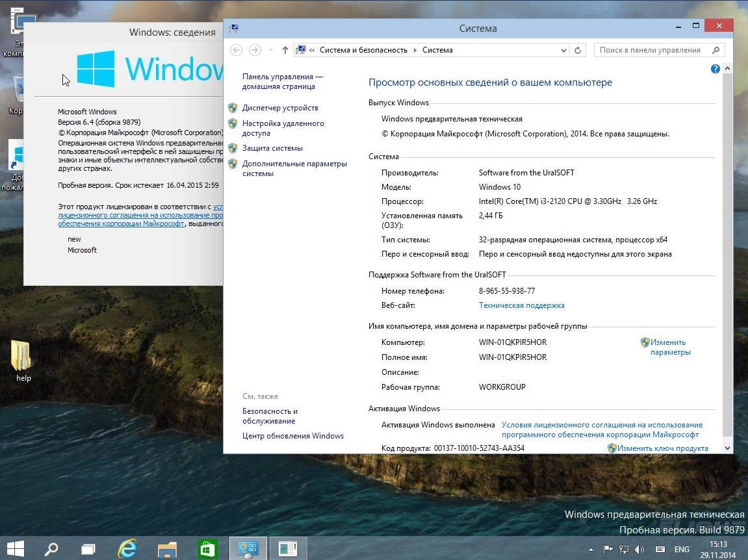Click the volume speaker tray icon
This screenshot has width=748, height=560.
coord(639,550)
